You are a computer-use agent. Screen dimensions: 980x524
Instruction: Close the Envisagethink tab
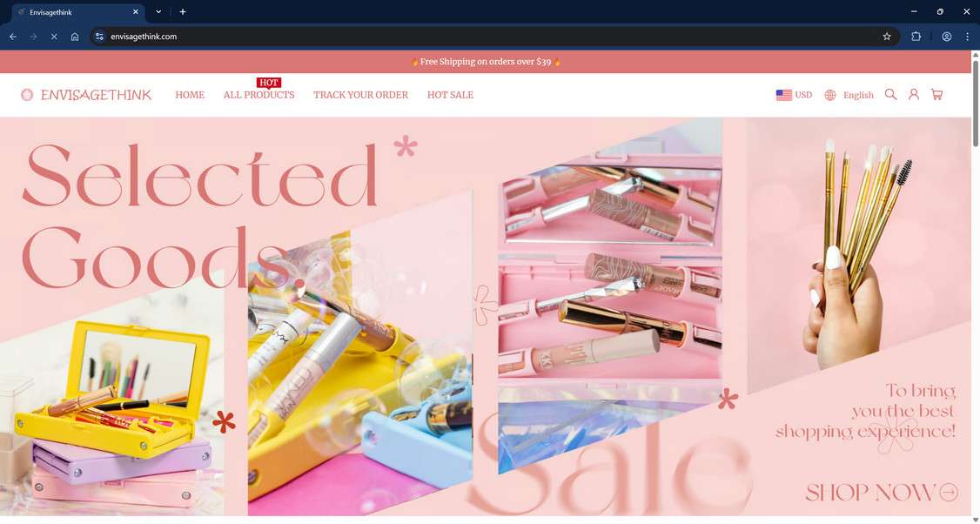click(x=136, y=12)
